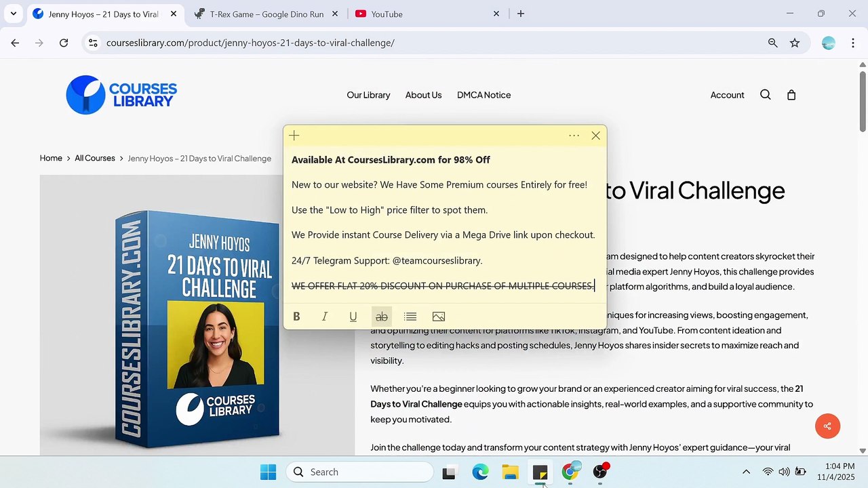Insert image into sticky note
This screenshot has width=868, height=488.
(x=439, y=317)
